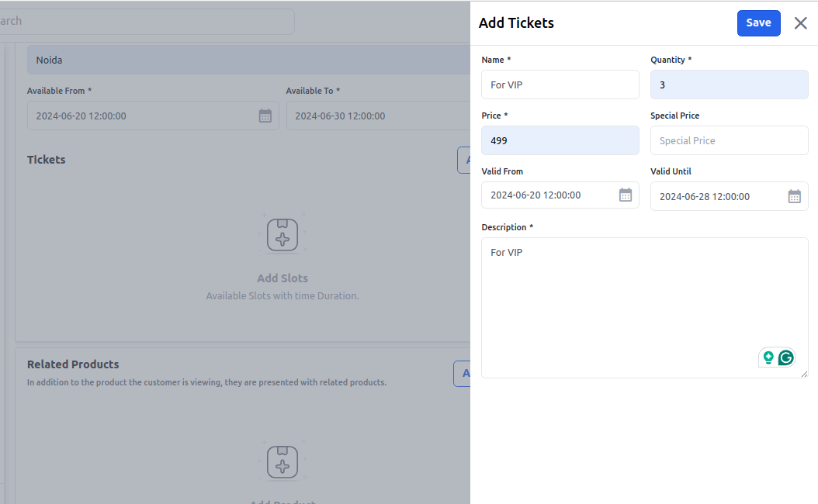Click the ticket Name input field
818x504 pixels.
tap(560, 85)
